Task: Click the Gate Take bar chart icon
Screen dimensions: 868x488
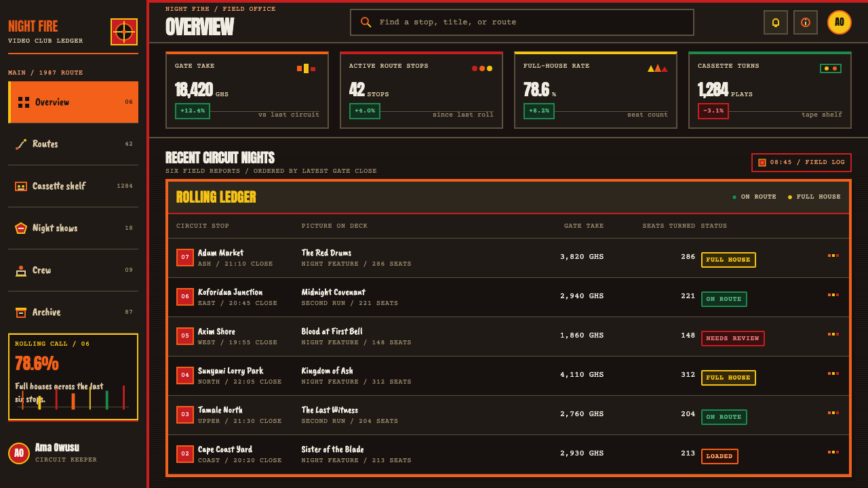Action: pos(306,68)
